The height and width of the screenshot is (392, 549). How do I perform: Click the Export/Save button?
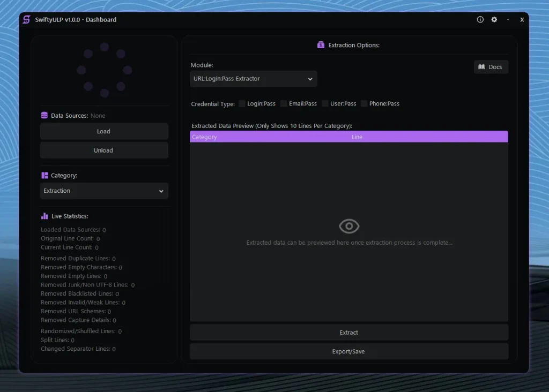pos(349,351)
